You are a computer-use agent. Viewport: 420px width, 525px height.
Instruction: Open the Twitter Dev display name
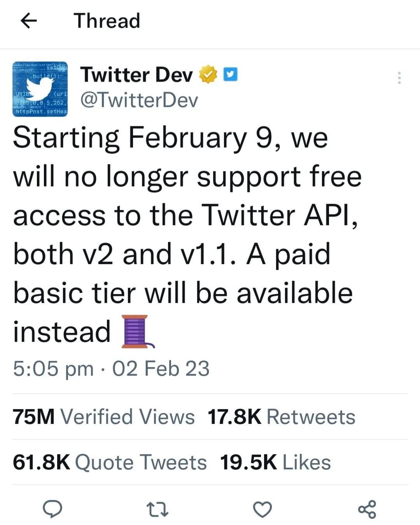tap(137, 75)
